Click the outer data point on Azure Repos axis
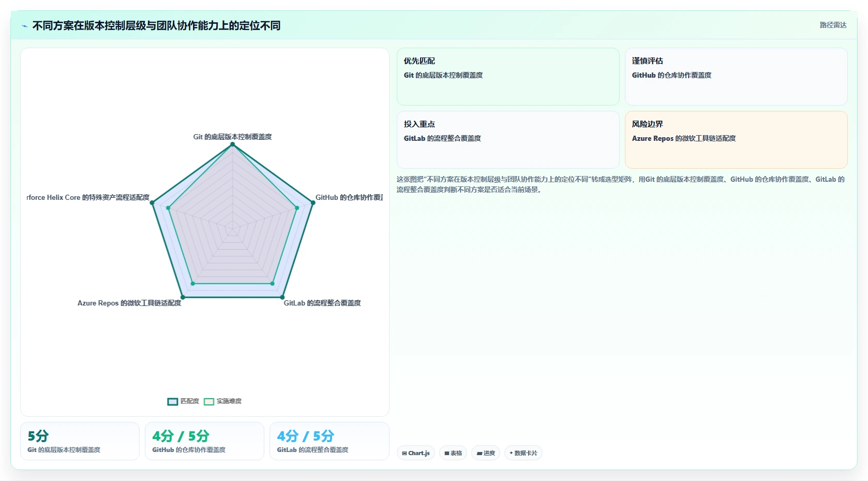 (183, 297)
